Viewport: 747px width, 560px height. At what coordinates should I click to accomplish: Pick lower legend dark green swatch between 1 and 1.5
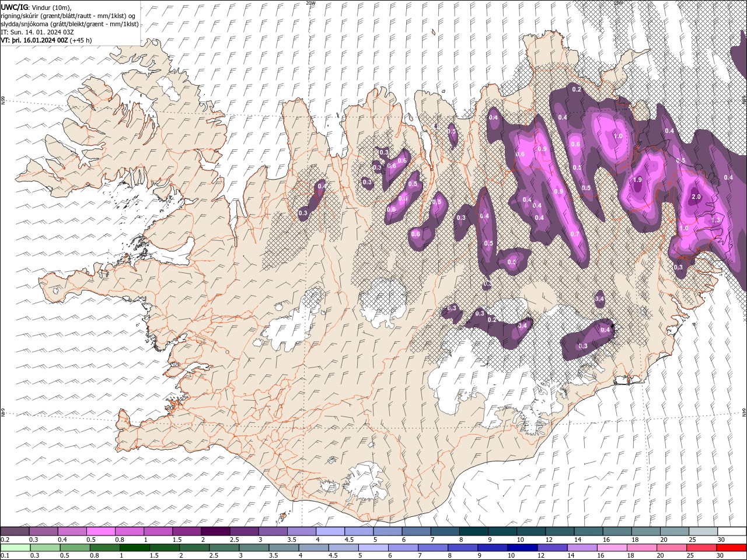pos(135,548)
